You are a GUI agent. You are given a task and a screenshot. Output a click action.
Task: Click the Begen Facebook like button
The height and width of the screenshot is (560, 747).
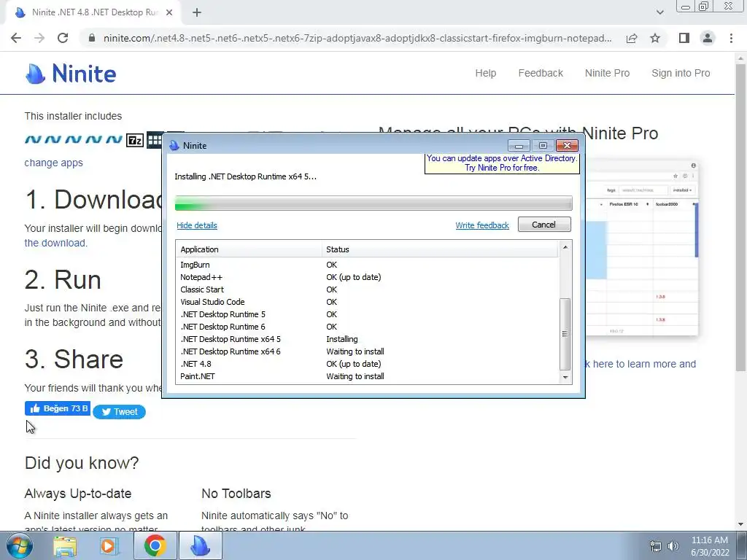[x=58, y=408]
